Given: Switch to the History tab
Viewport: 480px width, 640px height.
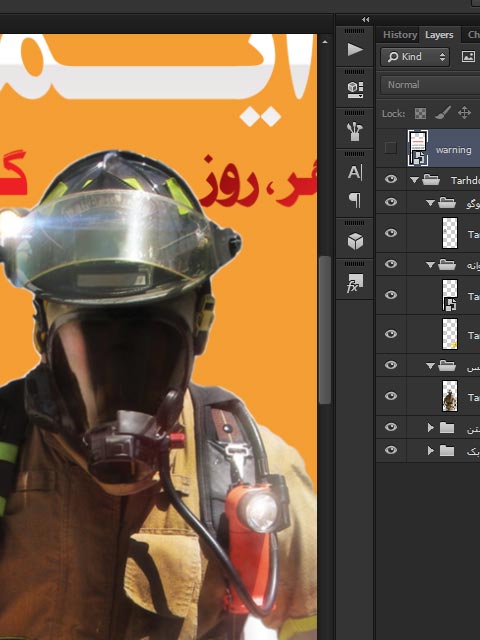Looking at the screenshot, I should [x=400, y=35].
